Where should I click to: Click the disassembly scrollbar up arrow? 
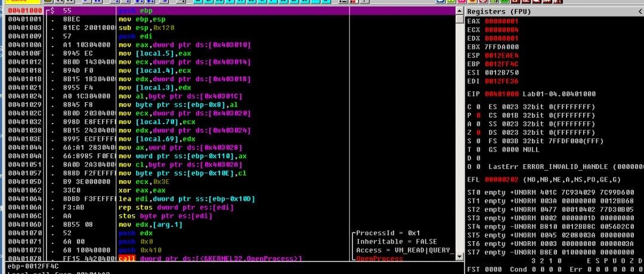pos(460,11)
